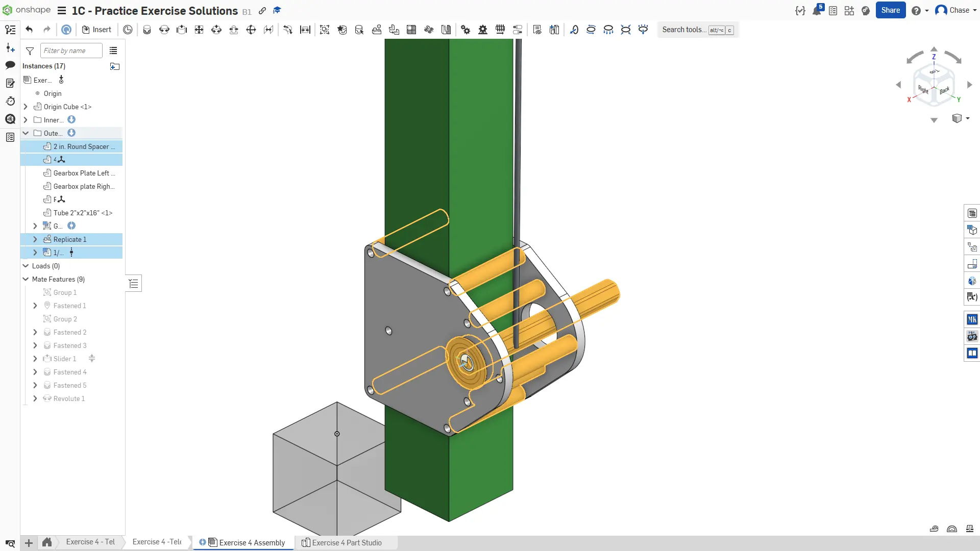Open the comments speech bubble icon
This screenshot has width=980, height=551.
click(10, 65)
